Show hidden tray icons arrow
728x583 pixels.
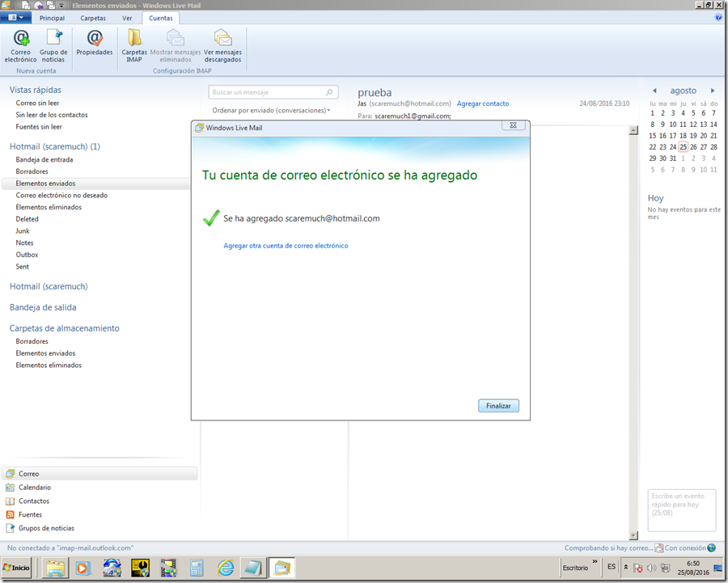[626, 567]
